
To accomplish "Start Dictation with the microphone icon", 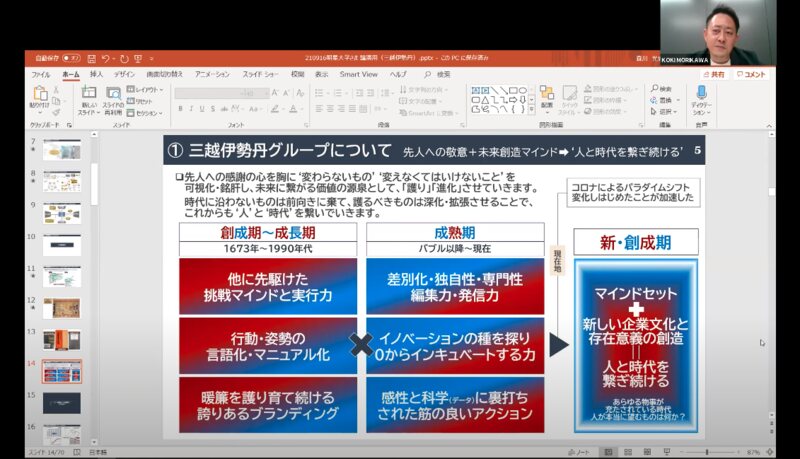I will pyautogui.click(x=700, y=94).
